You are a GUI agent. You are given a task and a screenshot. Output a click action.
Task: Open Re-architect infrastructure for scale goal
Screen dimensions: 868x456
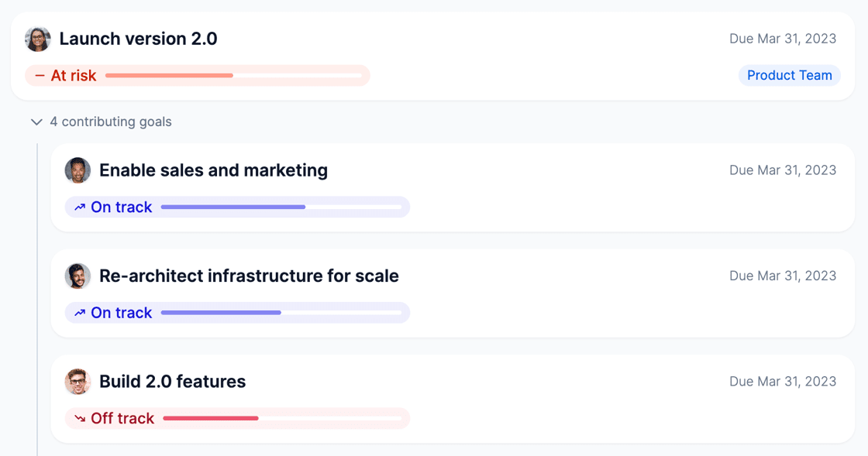(x=249, y=276)
